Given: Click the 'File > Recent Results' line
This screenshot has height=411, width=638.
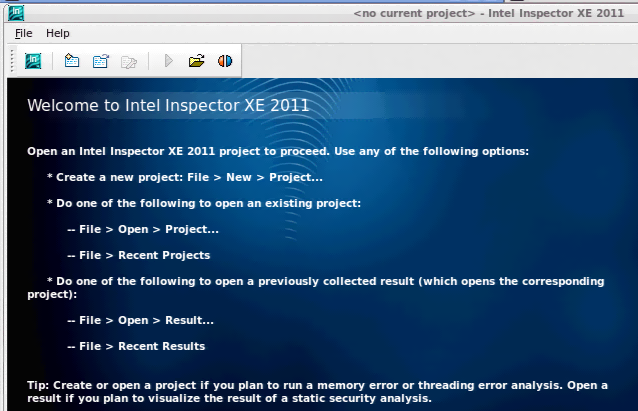Looking at the screenshot, I should click(x=136, y=346).
